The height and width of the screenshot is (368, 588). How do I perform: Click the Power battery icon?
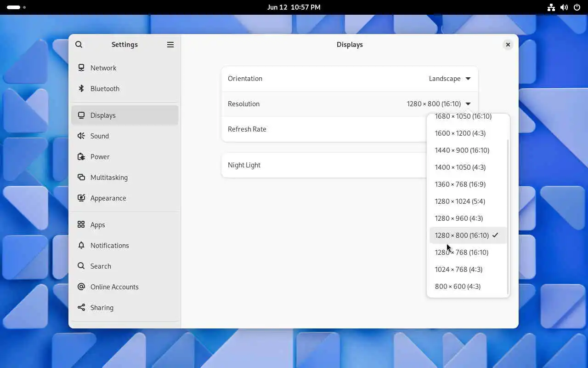coord(81,156)
